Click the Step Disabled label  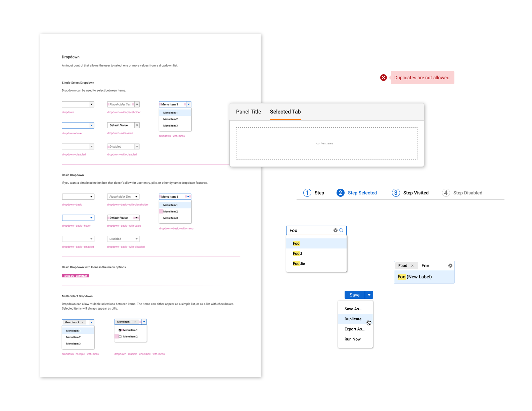[468, 193]
